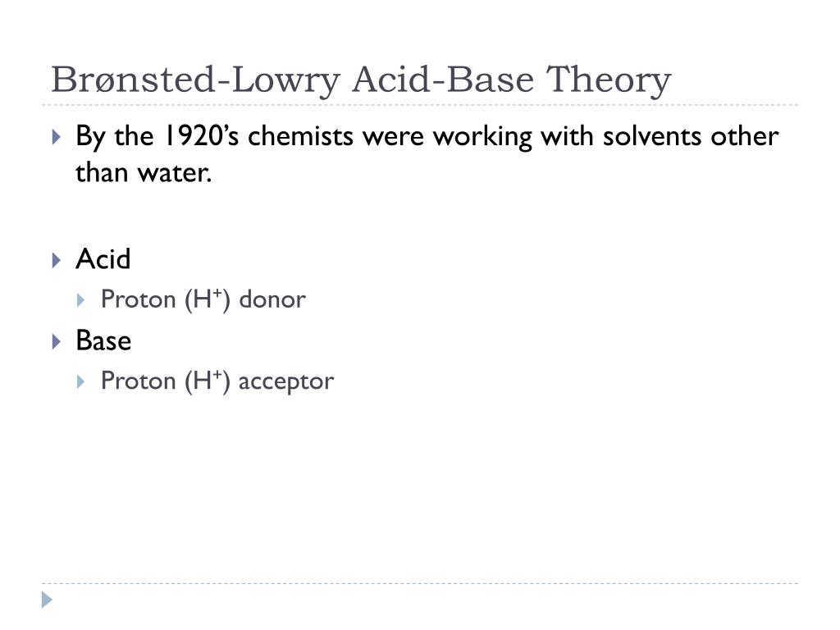
Task: Click the triangle bullet next to Base
Action: [57, 342]
